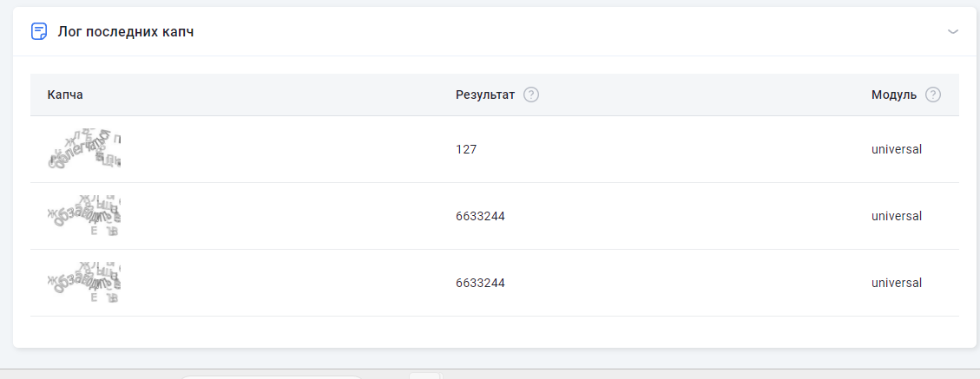Viewport: 980px width, 379px height.
Task: Click the log icon beside the panel title
Action: tap(39, 32)
